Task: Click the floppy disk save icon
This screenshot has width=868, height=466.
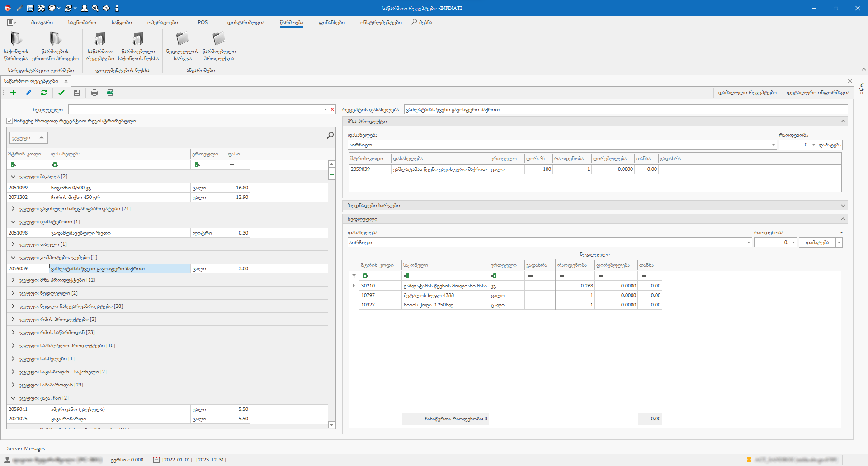Action: [x=77, y=93]
